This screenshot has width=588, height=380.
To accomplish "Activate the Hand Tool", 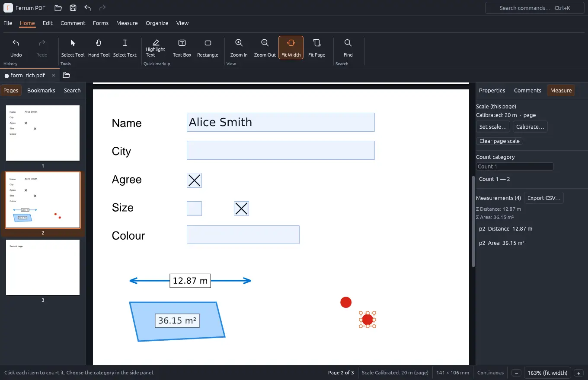I will click(99, 47).
